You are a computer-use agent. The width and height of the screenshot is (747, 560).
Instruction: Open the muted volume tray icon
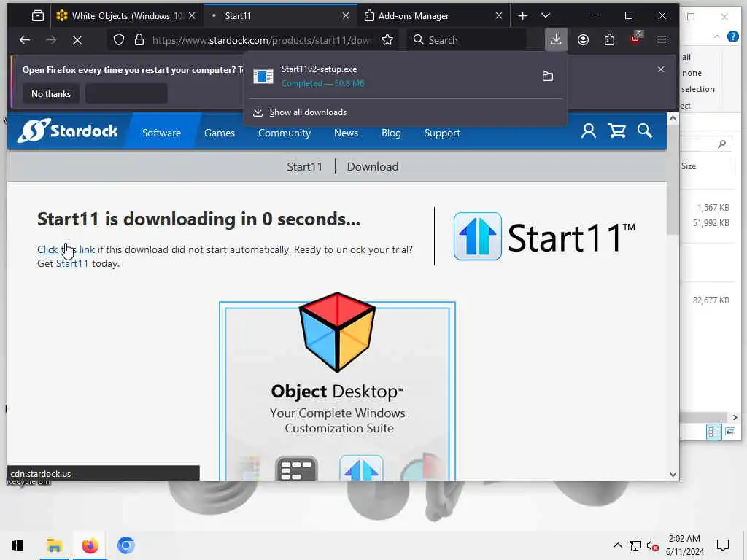tap(653, 545)
